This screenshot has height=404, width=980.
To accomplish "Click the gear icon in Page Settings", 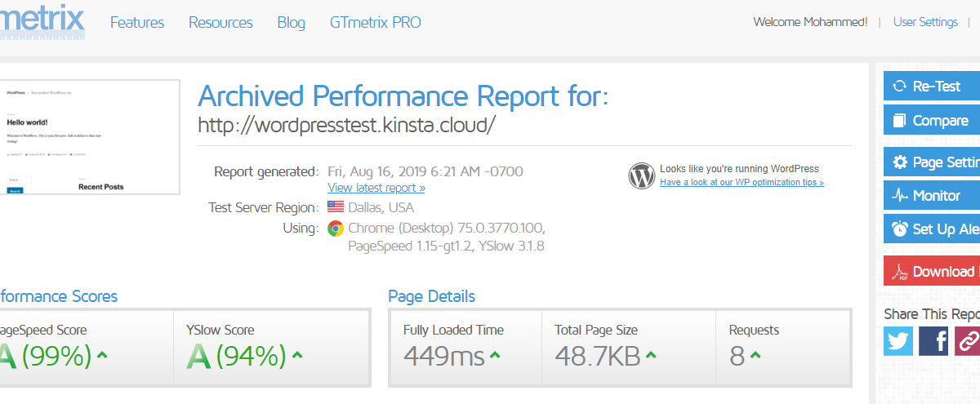I will point(900,162).
